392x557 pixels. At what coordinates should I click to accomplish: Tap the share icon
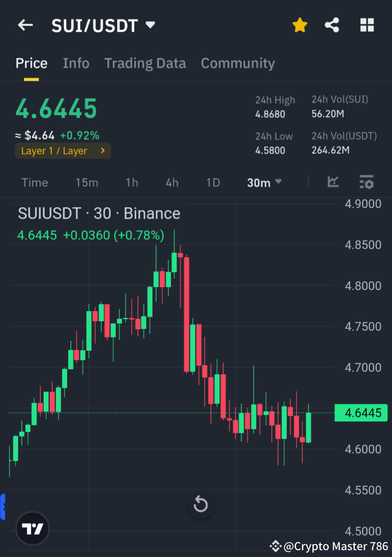click(332, 25)
